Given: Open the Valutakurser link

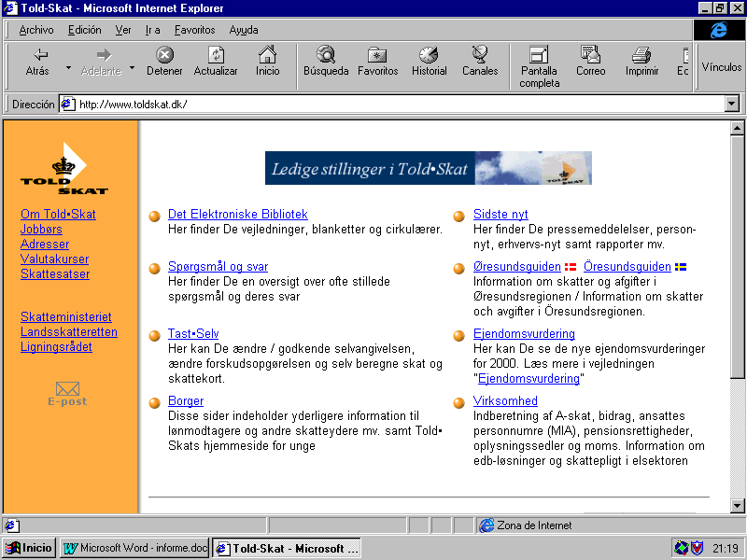Looking at the screenshot, I should [55, 259].
